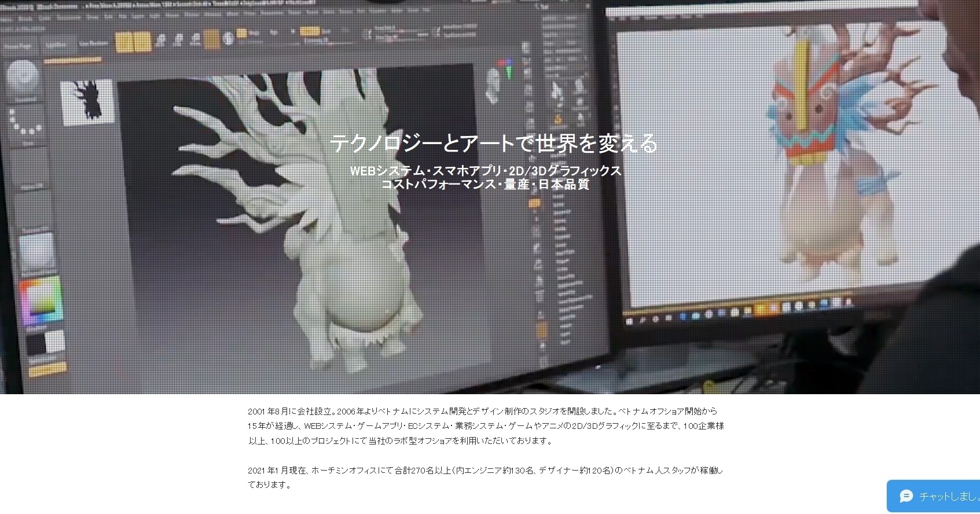Click the beetle silhouette reference thumbnail
The width and height of the screenshot is (980, 514).
tap(89, 101)
